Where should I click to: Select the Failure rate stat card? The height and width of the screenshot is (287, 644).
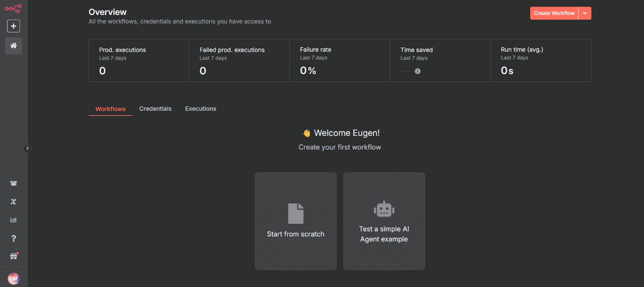pos(339,60)
